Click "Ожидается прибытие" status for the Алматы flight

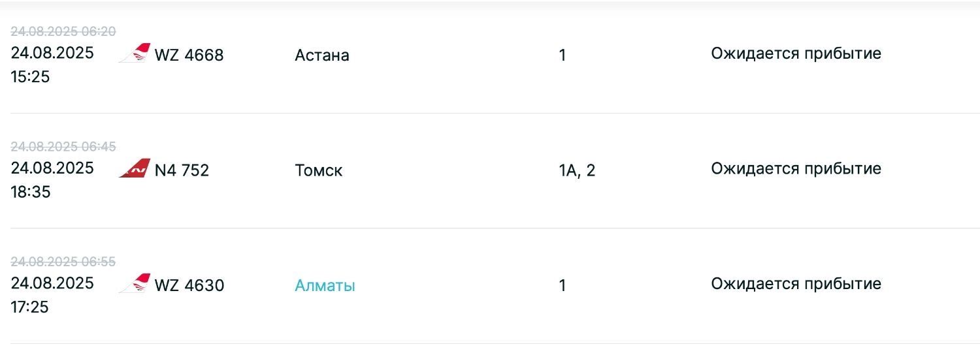796,284
